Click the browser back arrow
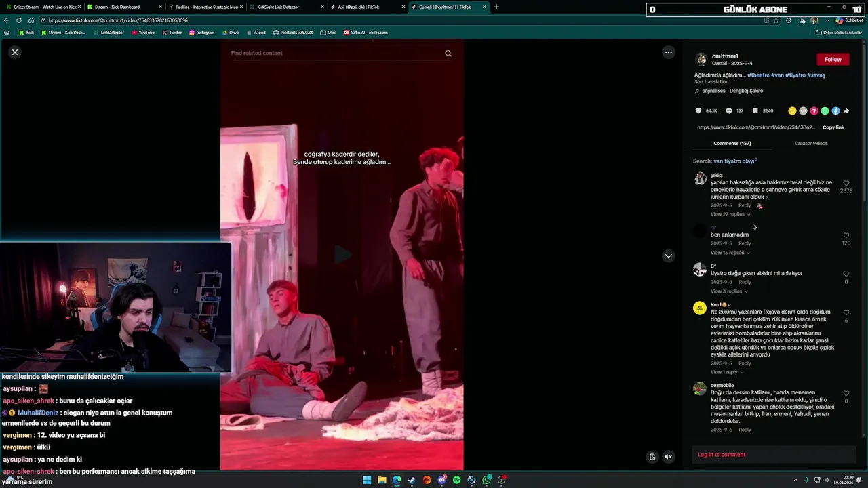 (x=7, y=20)
